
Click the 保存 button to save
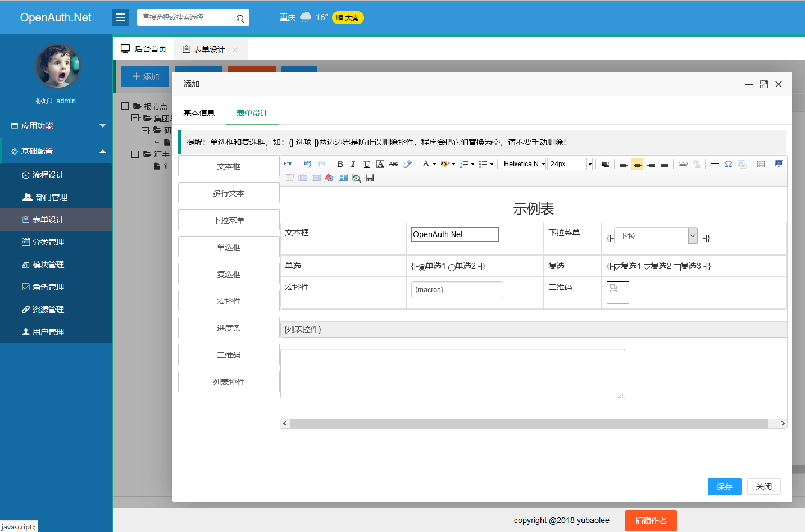tap(724, 486)
